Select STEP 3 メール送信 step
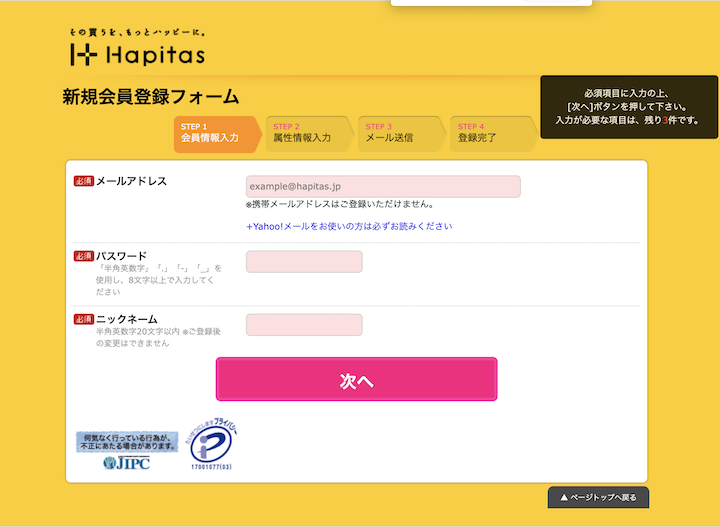 click(x=402, y=134)
